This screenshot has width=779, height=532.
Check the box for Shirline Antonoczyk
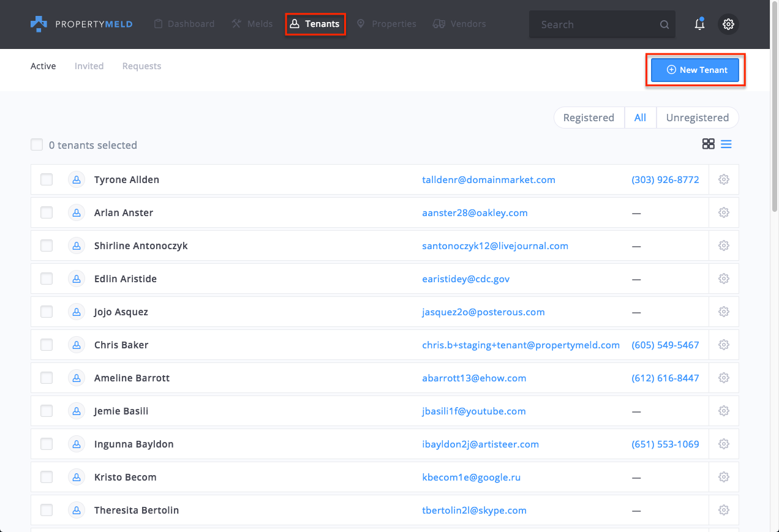point(47,245)
